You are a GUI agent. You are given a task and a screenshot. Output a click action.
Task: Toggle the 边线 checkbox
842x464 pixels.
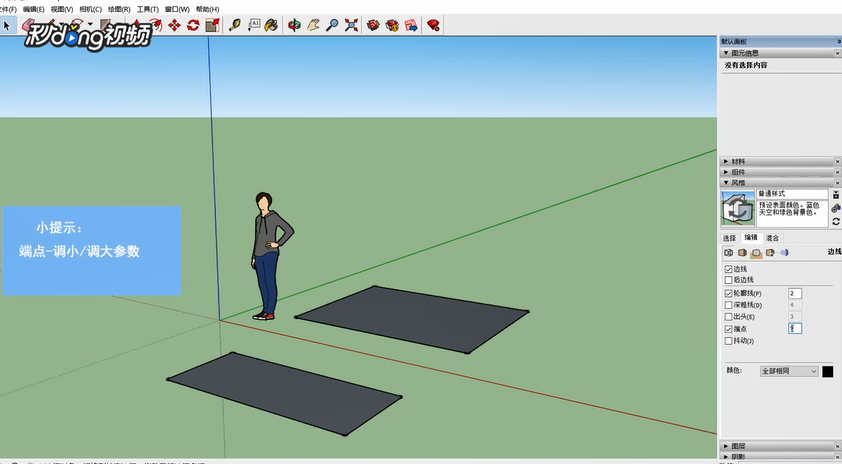click(729, 269)
